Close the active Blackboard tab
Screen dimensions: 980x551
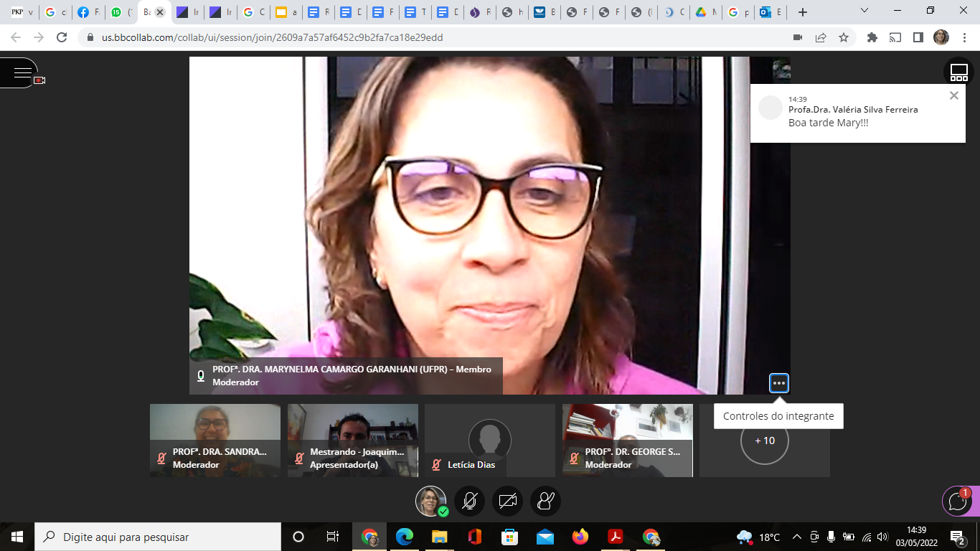pos(160,12)
